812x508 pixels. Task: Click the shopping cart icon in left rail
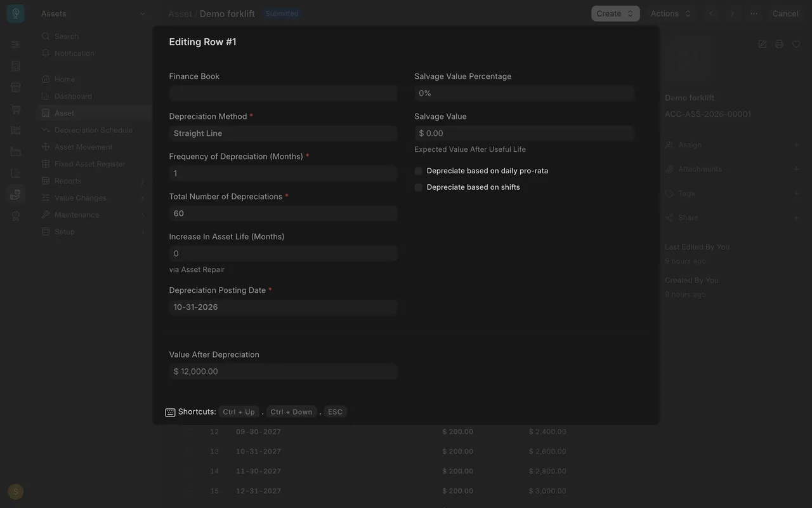pyautogui.click(x=16, y=109)
